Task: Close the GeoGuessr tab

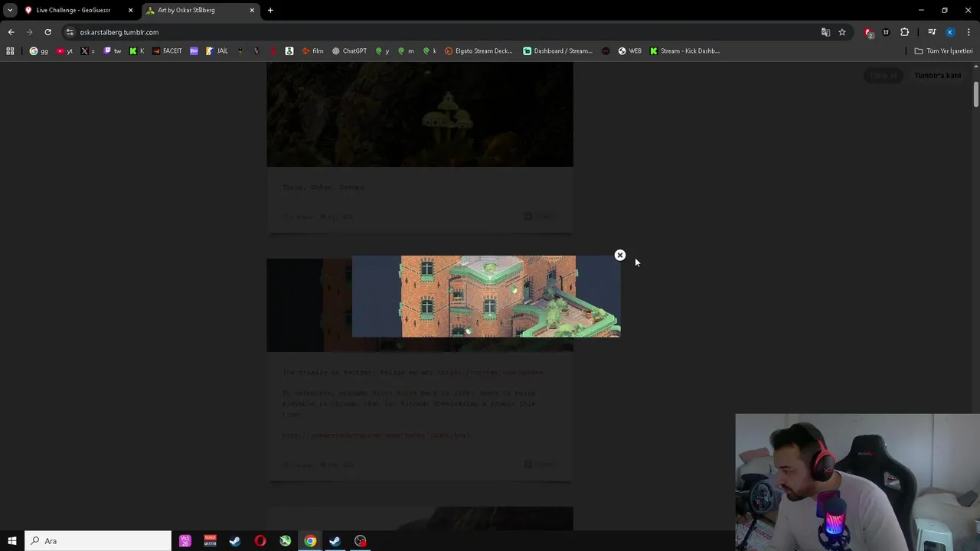Action: (130, 10)
